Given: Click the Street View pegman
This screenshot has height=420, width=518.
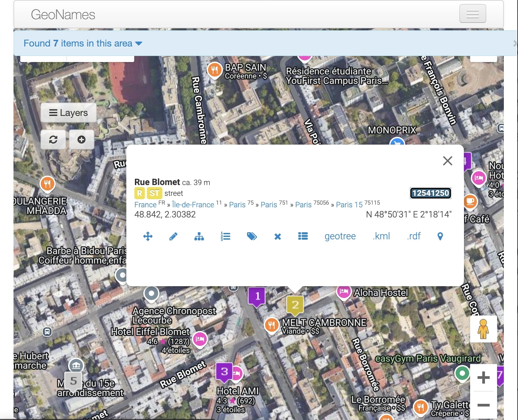Looking at the screenshot, I should (483, 329).
